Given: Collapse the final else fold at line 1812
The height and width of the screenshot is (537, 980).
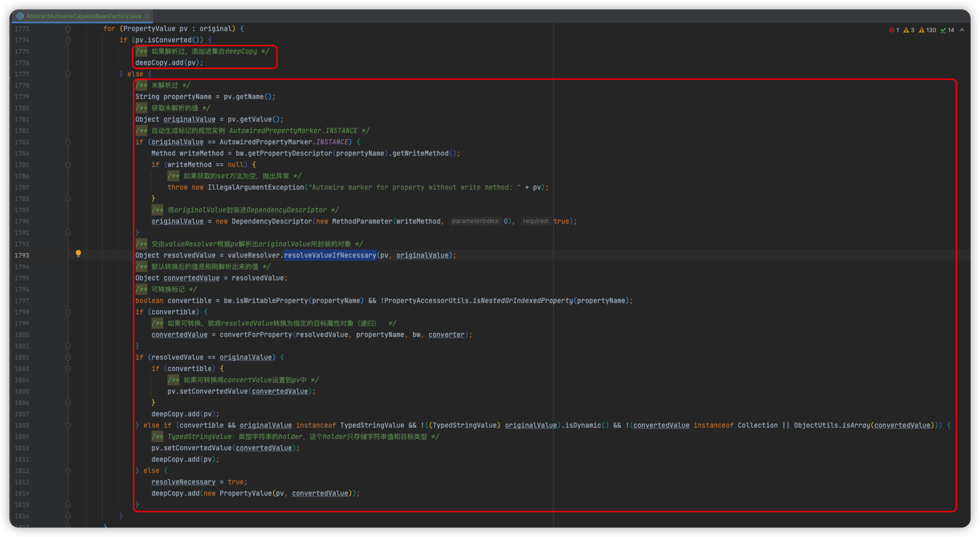Looking at the screenshot, I should point(68,471).
